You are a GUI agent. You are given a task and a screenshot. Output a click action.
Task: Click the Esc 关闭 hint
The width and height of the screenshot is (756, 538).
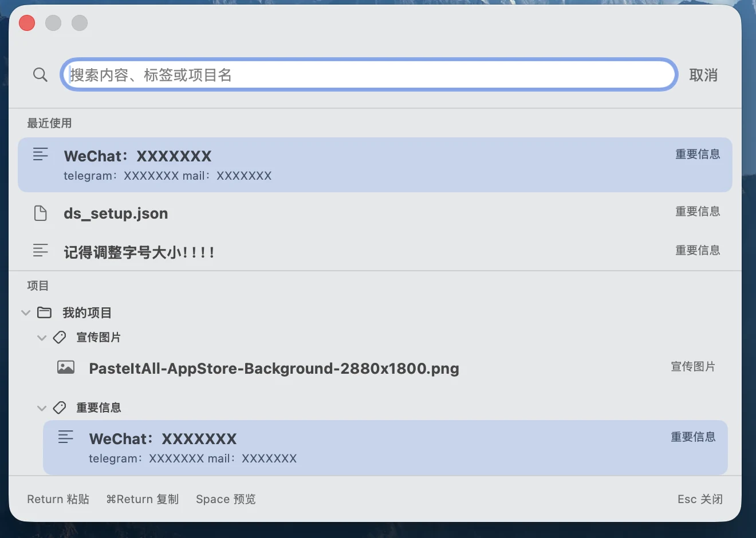pos(700,499)
